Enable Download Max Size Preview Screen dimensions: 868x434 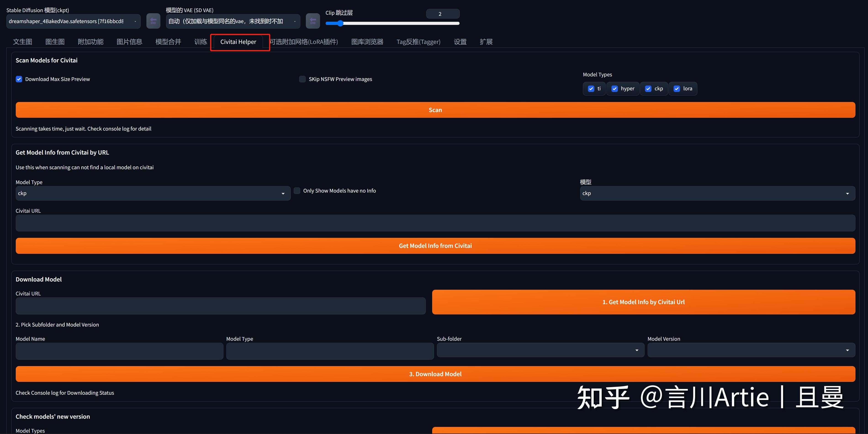pyautogui.click(x=19, y=79)
